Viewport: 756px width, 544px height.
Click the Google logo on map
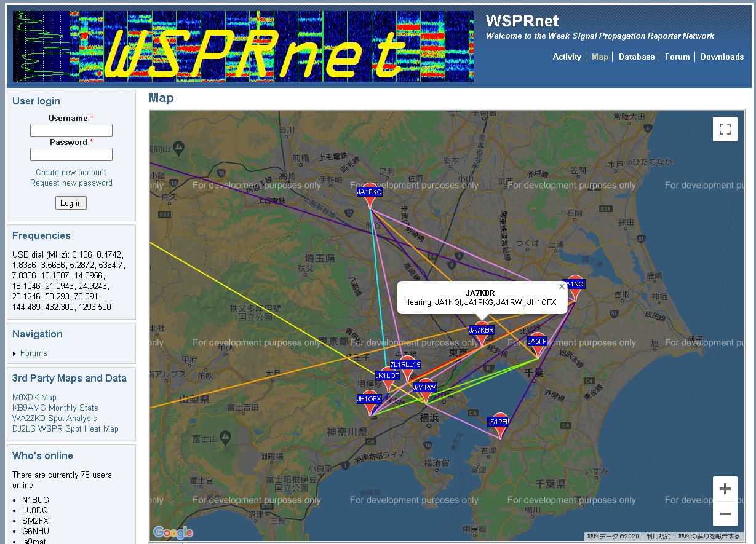[x=173, y=532]
